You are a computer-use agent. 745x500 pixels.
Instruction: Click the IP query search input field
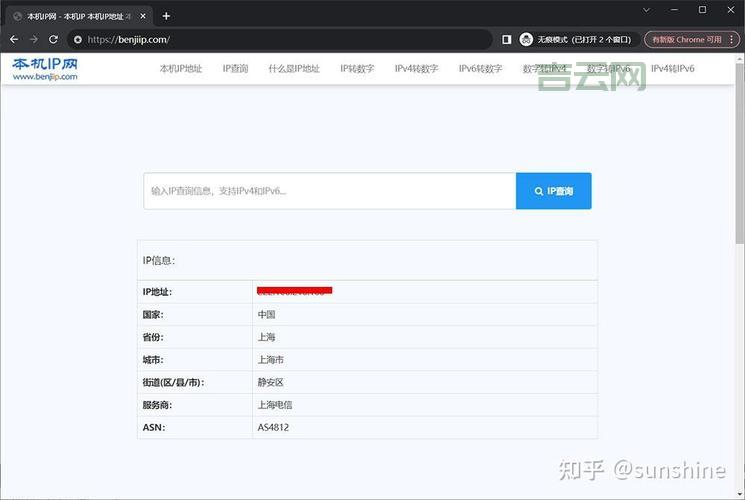coord(330,191)
